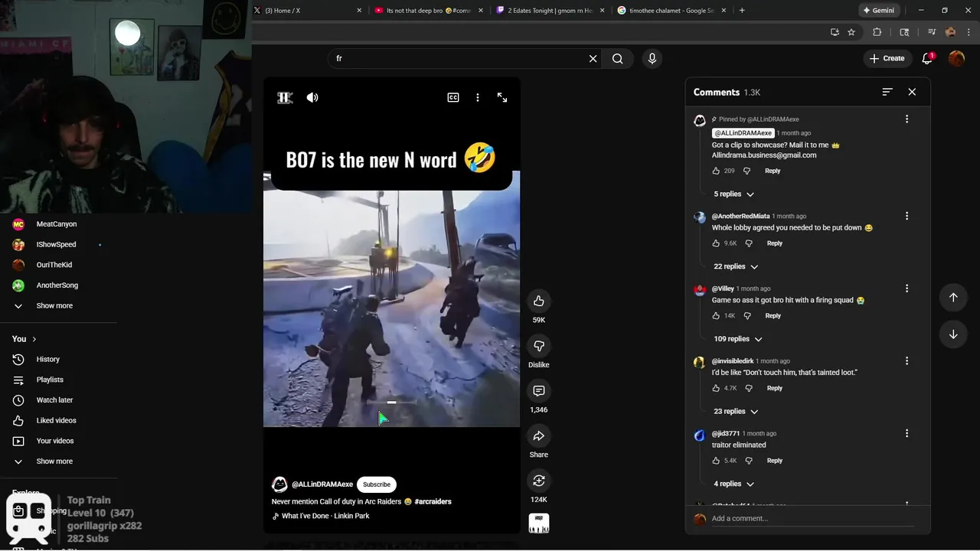Open the AnotherSong channel
The height and width of the screenshot is (551, 980).
pos(58,285)
